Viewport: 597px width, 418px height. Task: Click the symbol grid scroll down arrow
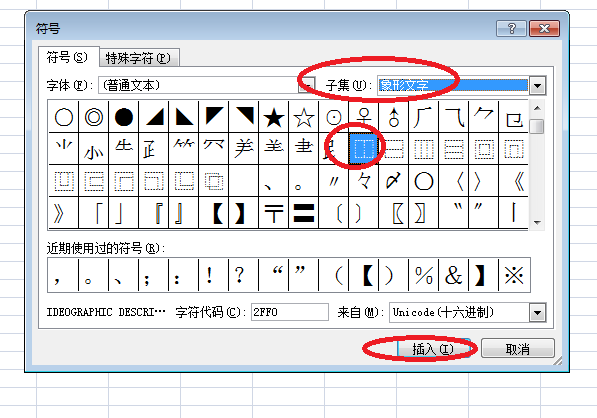(x=537, y=222)
